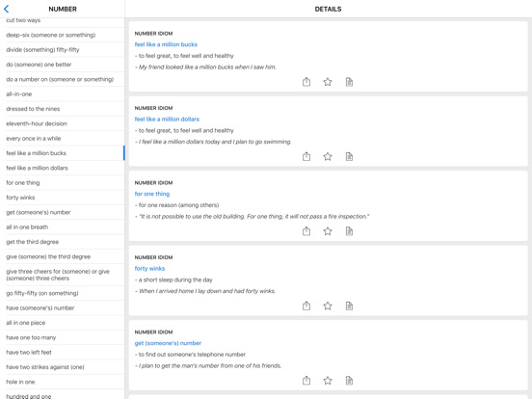Star the 'feel like a million dollars' idiom
The height and width of the screenshot is (399, 532).
328,156
